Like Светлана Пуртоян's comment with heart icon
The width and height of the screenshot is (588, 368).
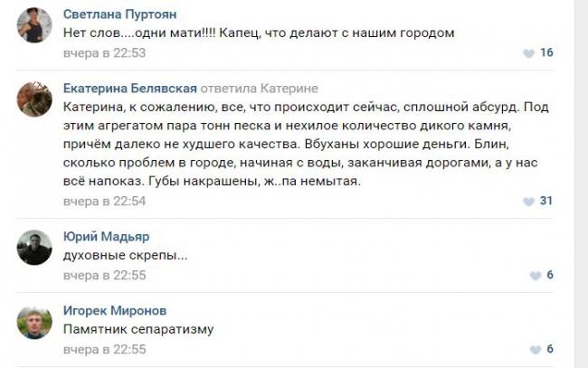click(x=529, y=53)
